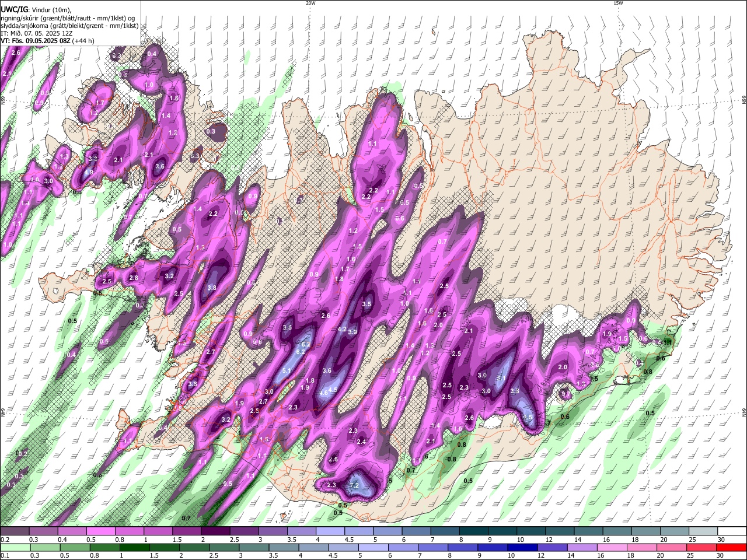Click the '15W' longitude label at top
This screenshot has height=560, width=747.
coord(618,3)
